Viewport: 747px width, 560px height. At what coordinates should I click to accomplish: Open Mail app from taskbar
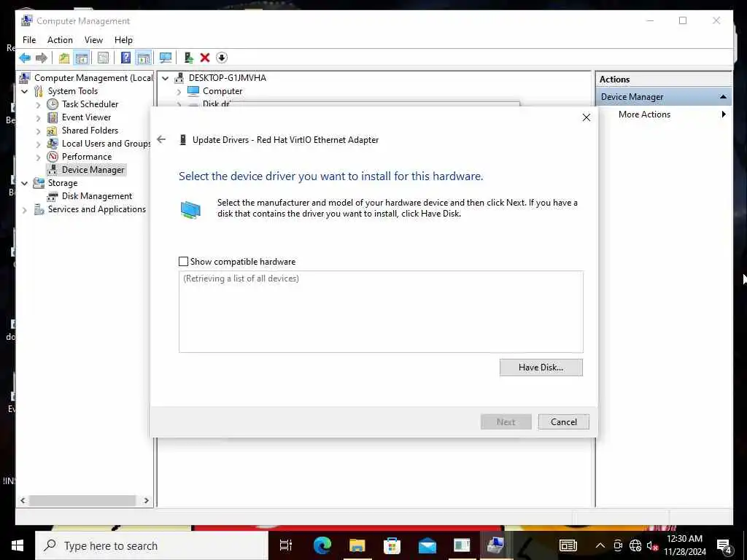point(427,545)
